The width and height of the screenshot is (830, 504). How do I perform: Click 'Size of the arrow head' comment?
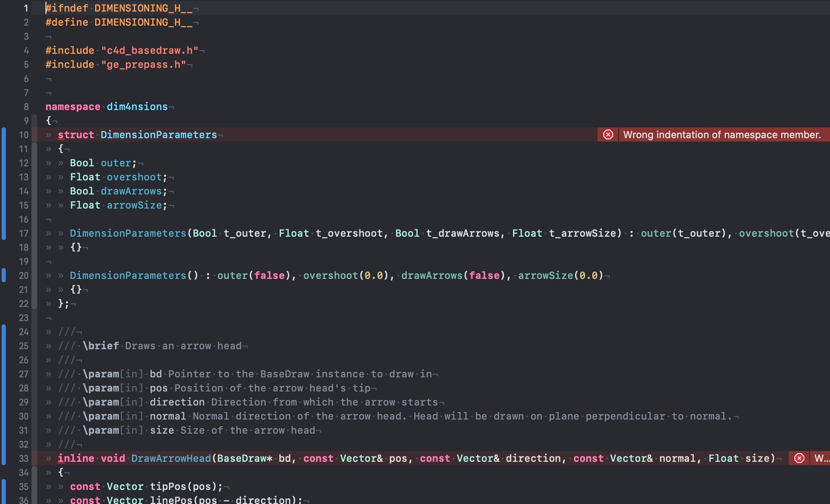pyautogui.click(x=247, y=430)
